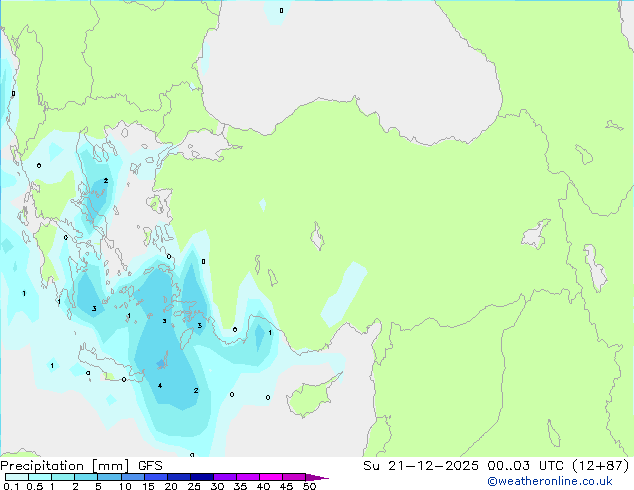634x490 pixels.
Task: Select the legend swatch between 0.1 and 0.5
Action: click(x=17, y=477)
